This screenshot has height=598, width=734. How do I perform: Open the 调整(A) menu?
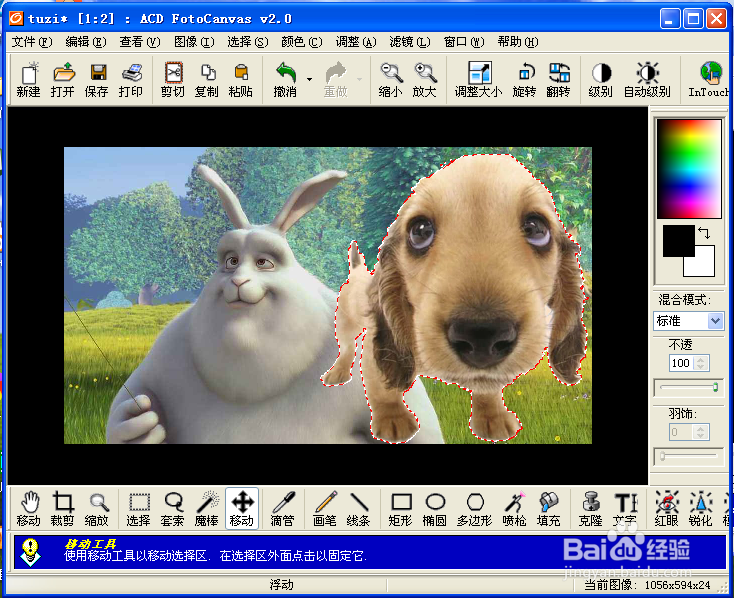point(356,42)
